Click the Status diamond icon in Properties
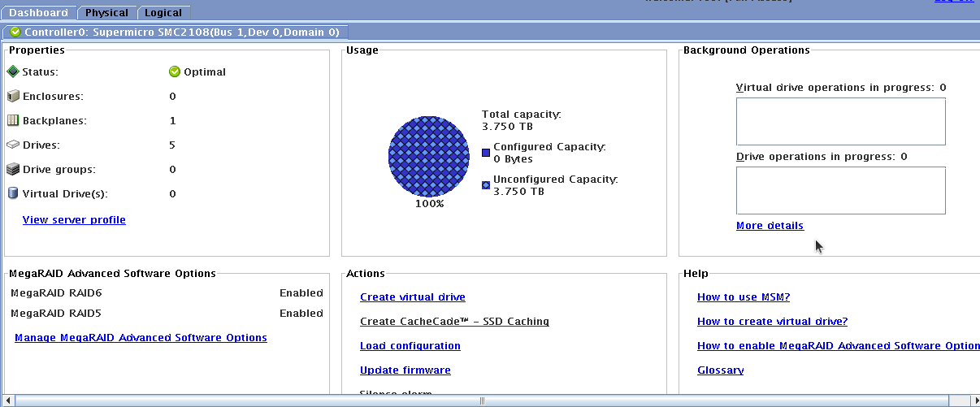The width and height of the screenshot is (980, 407). click(x=13, y=71)
